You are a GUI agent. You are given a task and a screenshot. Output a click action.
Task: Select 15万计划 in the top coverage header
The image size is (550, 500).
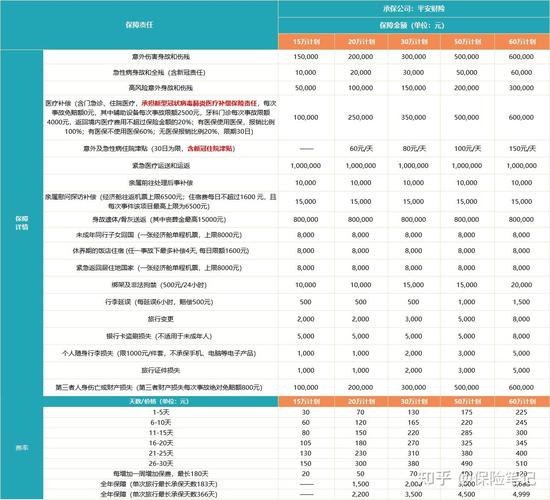pos(306,42)
